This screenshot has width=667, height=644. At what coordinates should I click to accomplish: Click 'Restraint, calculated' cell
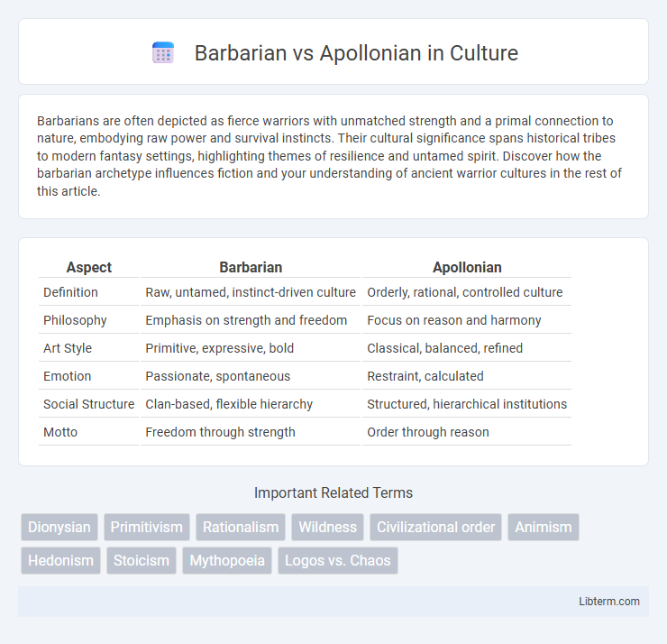(467, 376)
